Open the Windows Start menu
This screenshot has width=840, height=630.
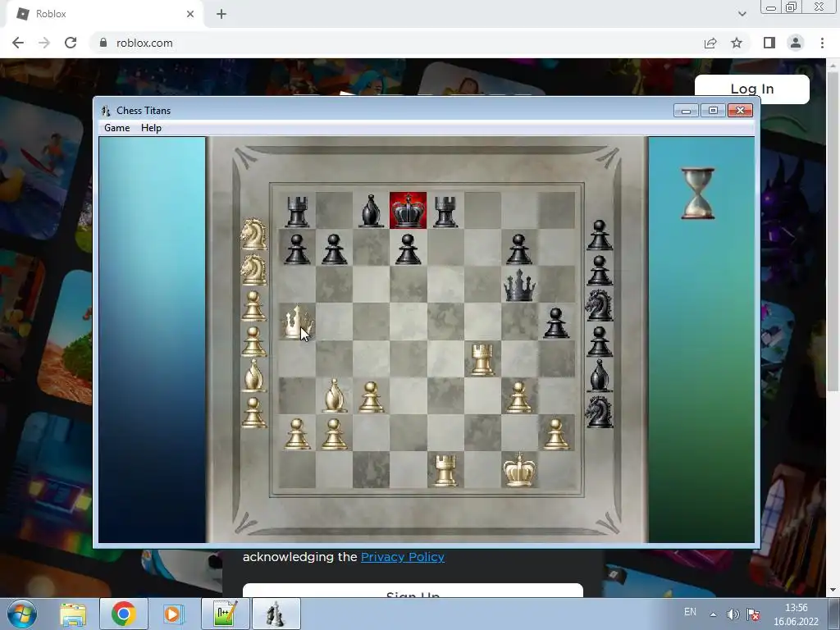click(x=22, y=614)
